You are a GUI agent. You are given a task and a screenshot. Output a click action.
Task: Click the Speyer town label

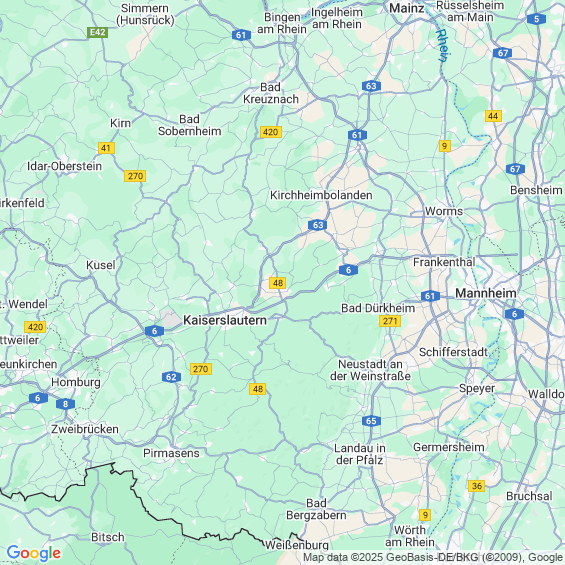coord(477,388)
